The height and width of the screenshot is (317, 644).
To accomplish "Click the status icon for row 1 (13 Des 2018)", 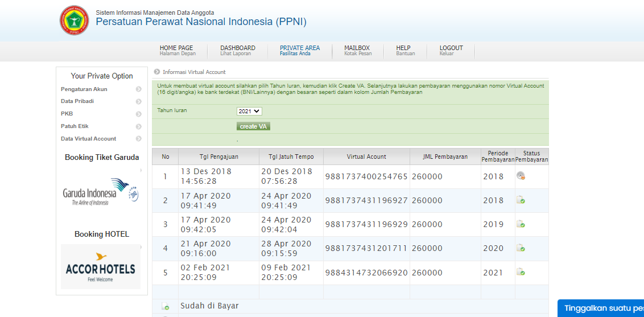I will pyautogui.click(x=521, y=176).
